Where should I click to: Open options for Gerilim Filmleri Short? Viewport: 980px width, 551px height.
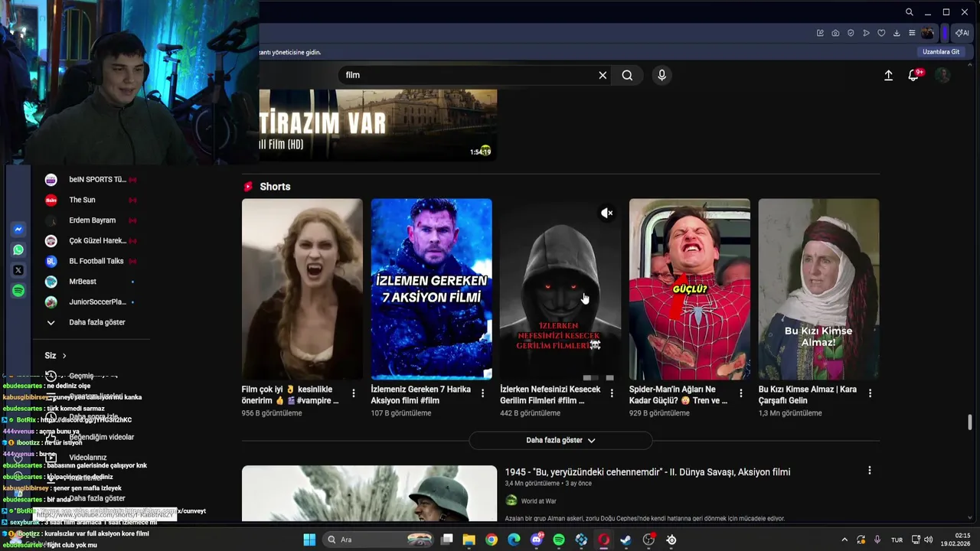coord(611,393)
